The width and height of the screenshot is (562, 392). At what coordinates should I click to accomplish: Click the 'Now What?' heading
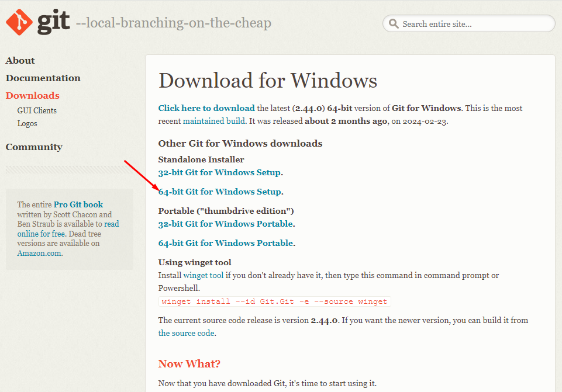[x=189, y=364]
